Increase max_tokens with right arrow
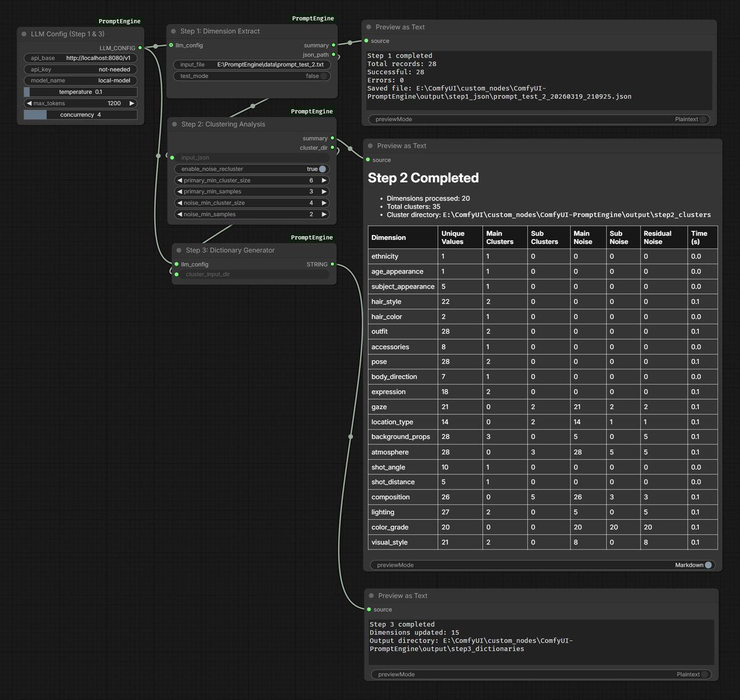The height and width of the screenshot is (700, 740). click(131, 103)
